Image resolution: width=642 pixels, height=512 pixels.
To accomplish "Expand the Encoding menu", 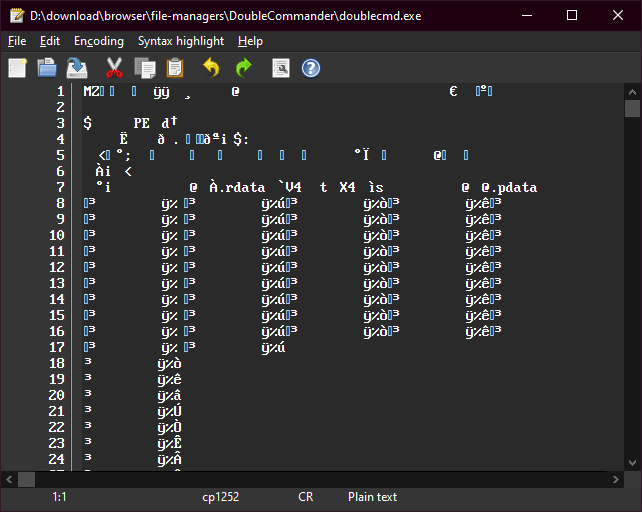I will tap(99, 41).
